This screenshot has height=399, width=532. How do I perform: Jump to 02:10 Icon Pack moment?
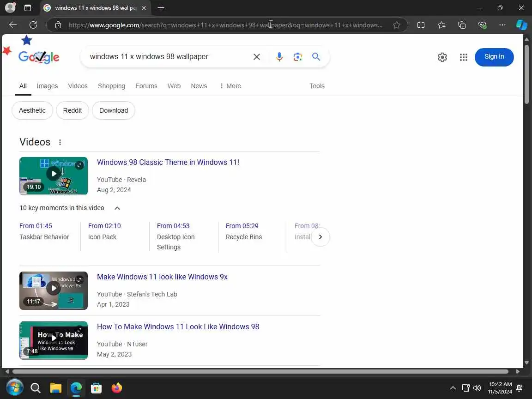(x=104, y=231)
